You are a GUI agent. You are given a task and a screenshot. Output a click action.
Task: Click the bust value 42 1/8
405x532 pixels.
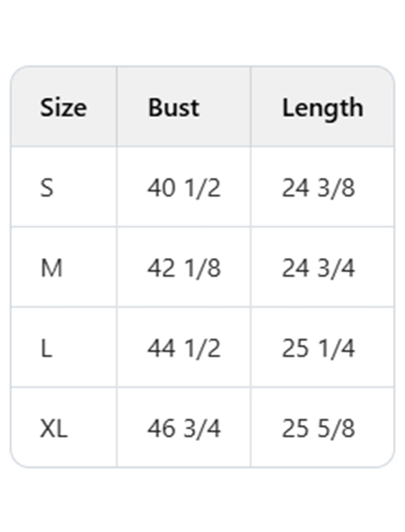click(184, 268)
